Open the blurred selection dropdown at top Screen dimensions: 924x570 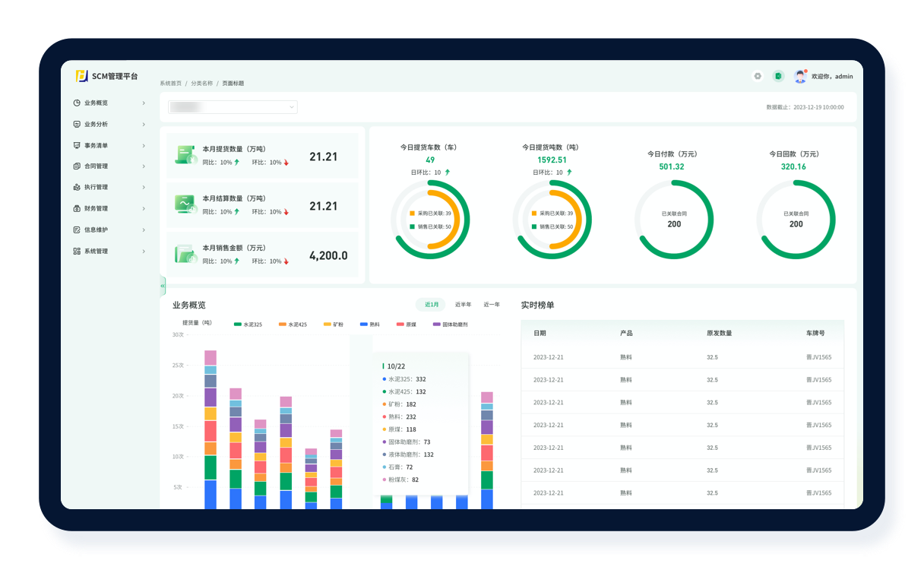pyautogui.click(x=233, y=107)
